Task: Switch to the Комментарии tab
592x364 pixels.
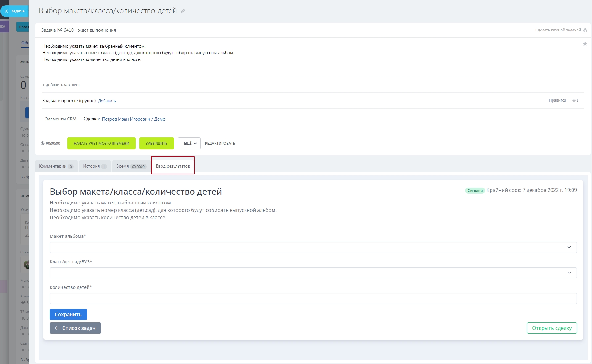Action: coord(56,166)
